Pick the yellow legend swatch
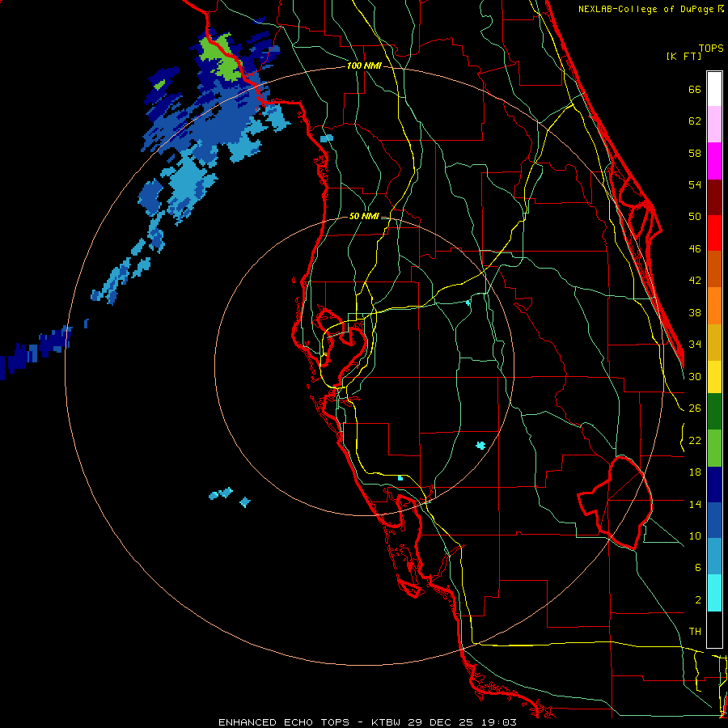Image resolution: width=728 pixels, height=728 pixels. point(714,377)
